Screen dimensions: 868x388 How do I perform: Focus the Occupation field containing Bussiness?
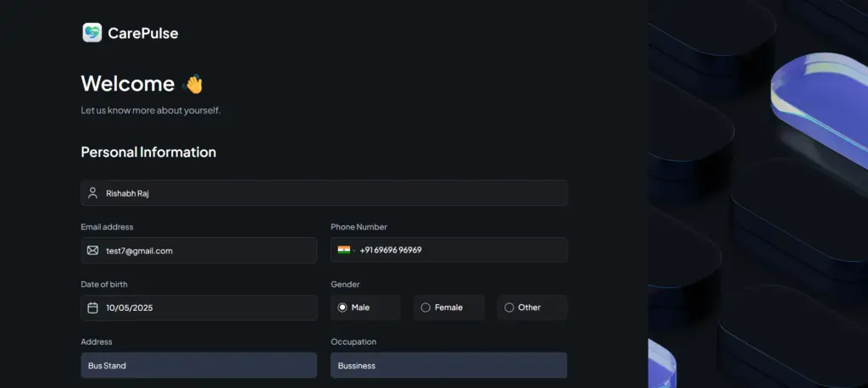[448, 366]
